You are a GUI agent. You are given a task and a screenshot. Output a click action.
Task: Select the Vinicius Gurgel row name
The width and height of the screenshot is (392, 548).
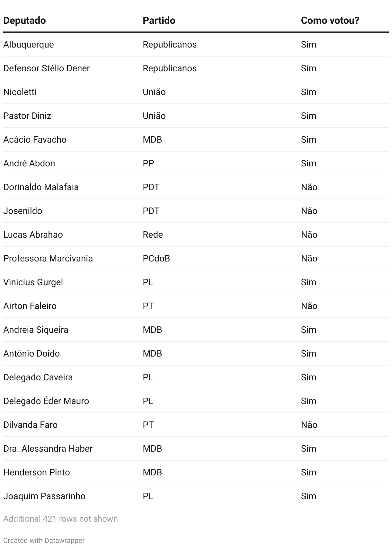(33, 282)
